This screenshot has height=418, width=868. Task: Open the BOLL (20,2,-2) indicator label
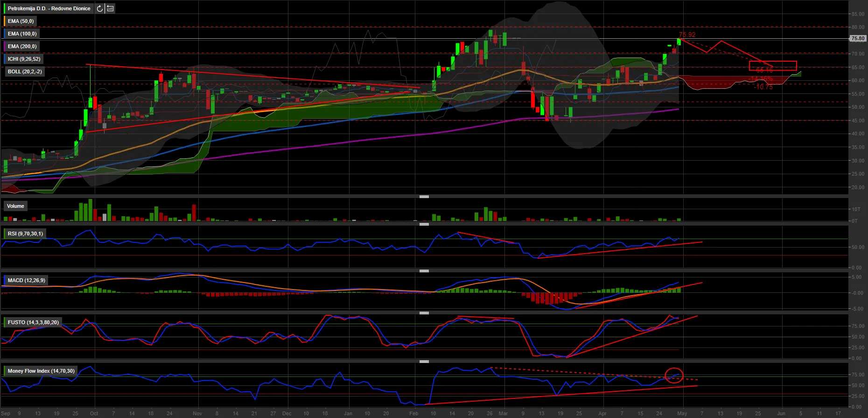point(25,71)
